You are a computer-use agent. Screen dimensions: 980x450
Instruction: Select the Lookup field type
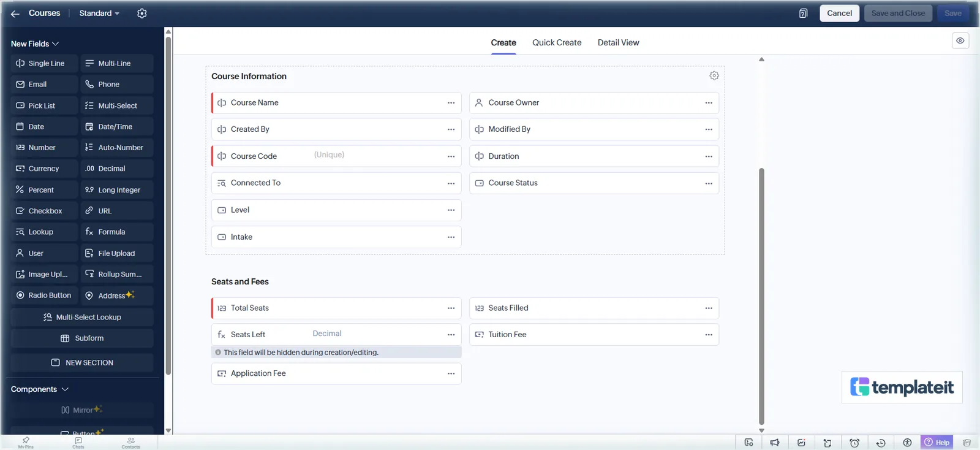click(45, 232)
